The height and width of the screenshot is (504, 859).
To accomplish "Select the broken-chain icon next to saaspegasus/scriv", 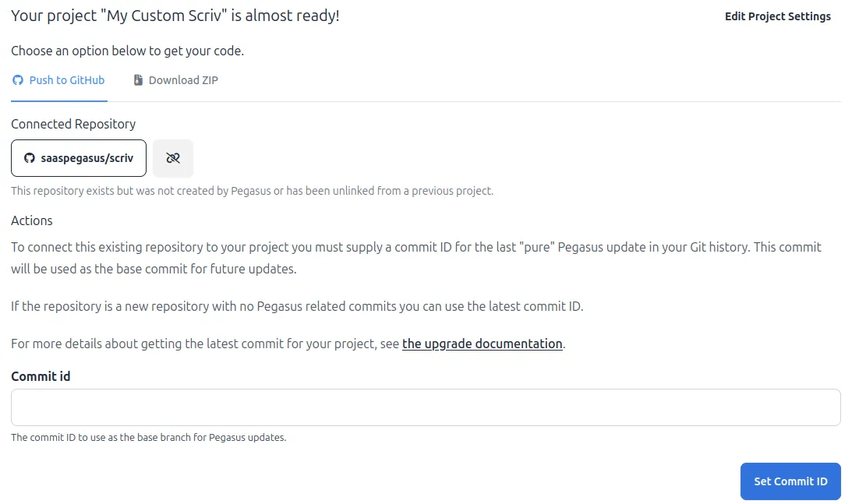I will click(x=172, y=158).
